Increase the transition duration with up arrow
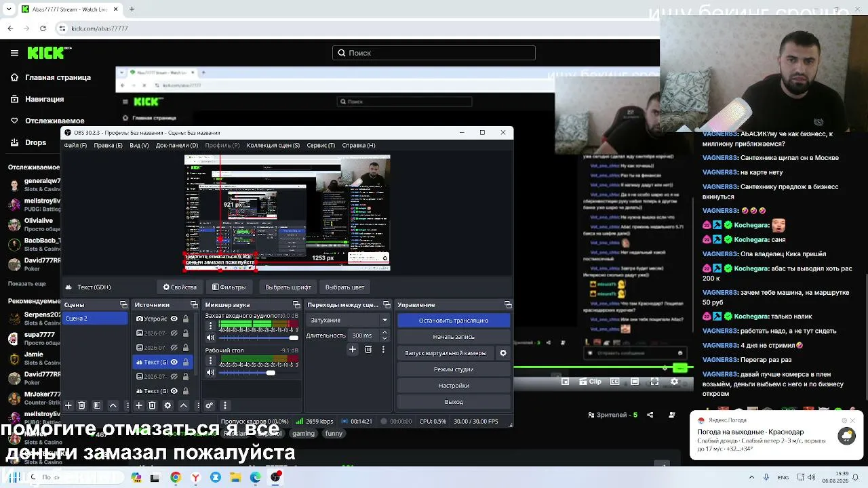868x488 pixels. point(384,332)
